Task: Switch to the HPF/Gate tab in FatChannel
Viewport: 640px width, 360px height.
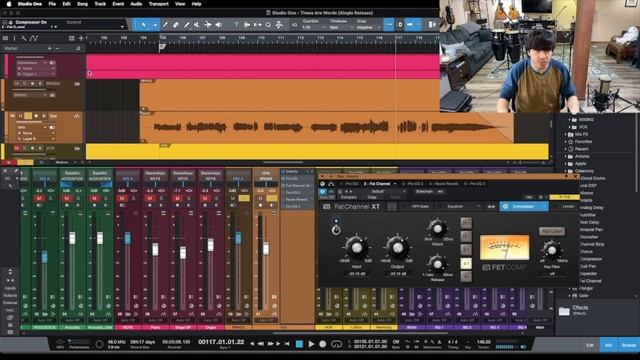Action: click(419, 207)
